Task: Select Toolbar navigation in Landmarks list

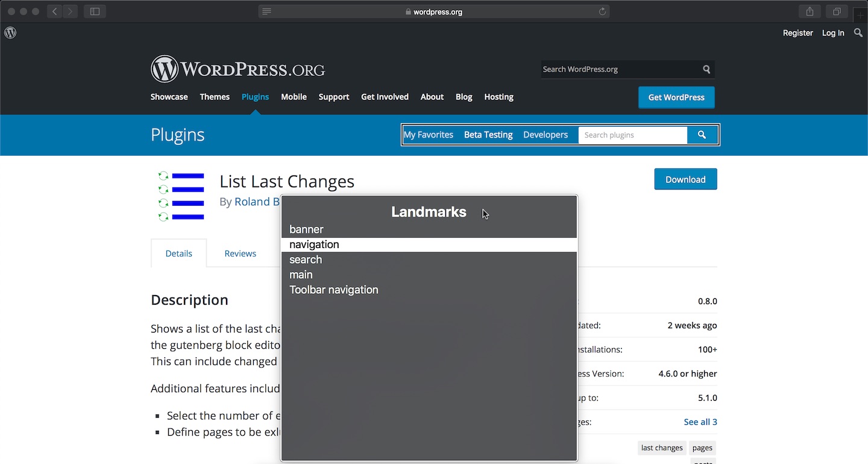Action: (429, 290)
